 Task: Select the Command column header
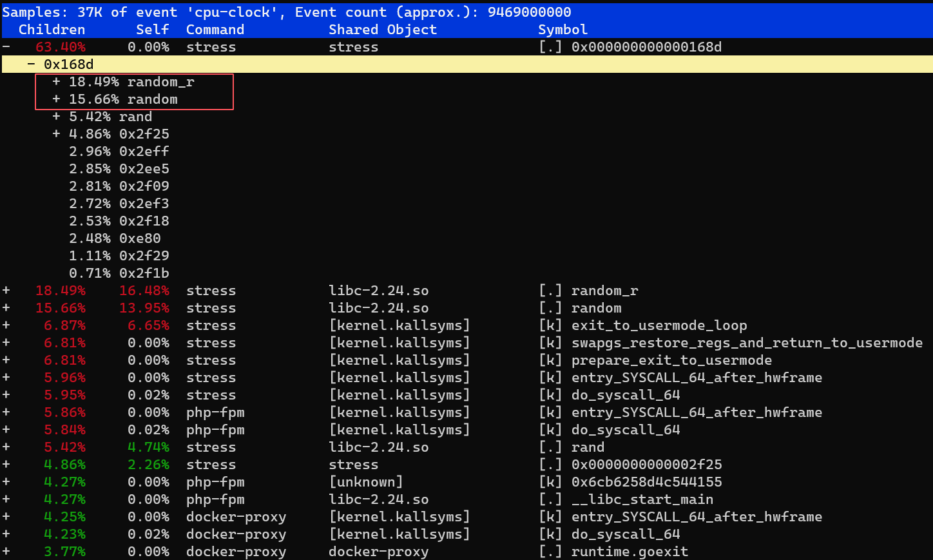tap(215, 30)
